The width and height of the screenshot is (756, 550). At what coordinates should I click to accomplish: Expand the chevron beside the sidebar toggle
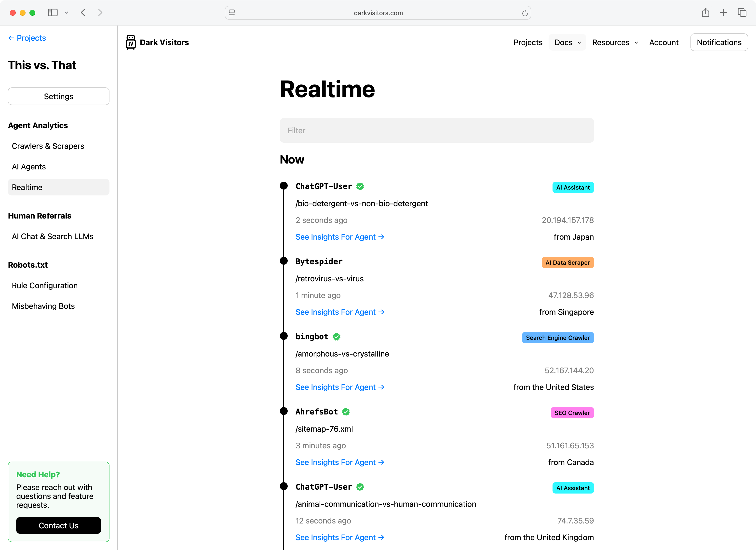[x=67, y=13]
